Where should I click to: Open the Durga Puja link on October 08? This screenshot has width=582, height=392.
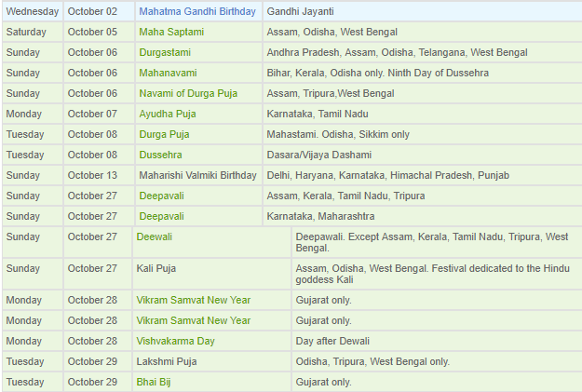pyautogui.click(x=164, y=134)
